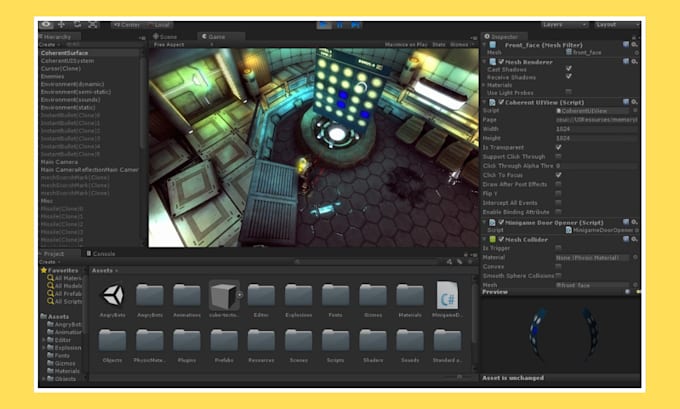Enable the Is Trigger checkbox
Viewport: 680px width, 409px height.
pyautogui.click(x=559, y=248)
